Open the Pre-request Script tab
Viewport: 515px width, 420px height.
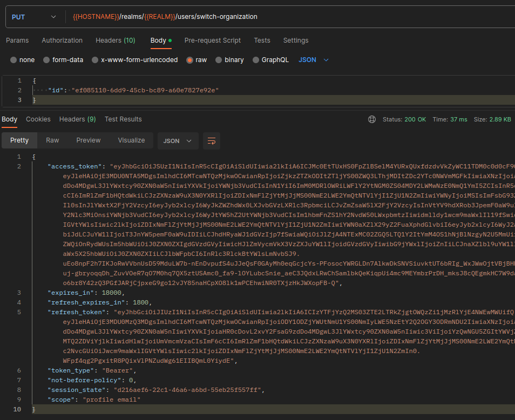tap(213, 40)
